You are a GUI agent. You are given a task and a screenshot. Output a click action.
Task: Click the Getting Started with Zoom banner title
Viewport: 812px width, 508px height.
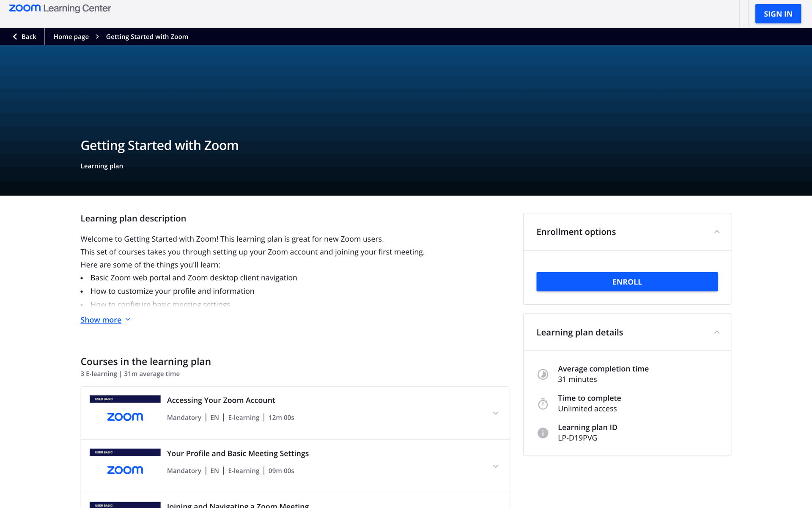159,146
